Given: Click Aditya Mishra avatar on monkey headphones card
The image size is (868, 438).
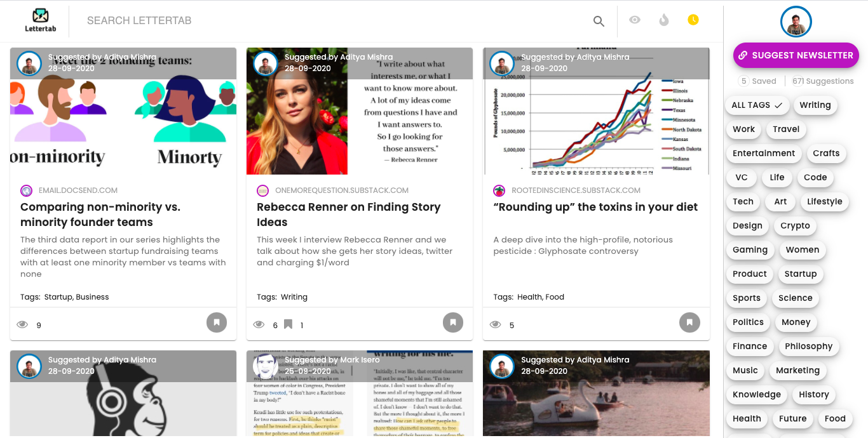Looking at the screenshot, I should pos(29,366).
